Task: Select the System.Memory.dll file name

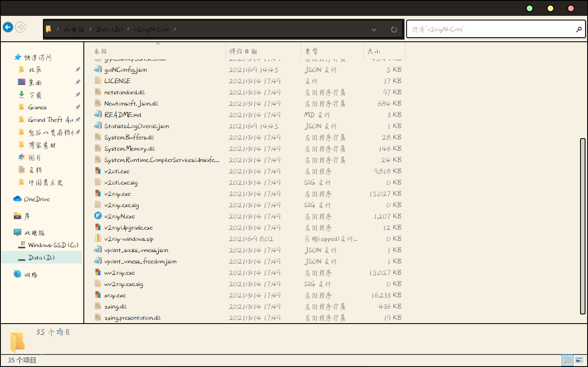Action: click(x=130, y=149)
